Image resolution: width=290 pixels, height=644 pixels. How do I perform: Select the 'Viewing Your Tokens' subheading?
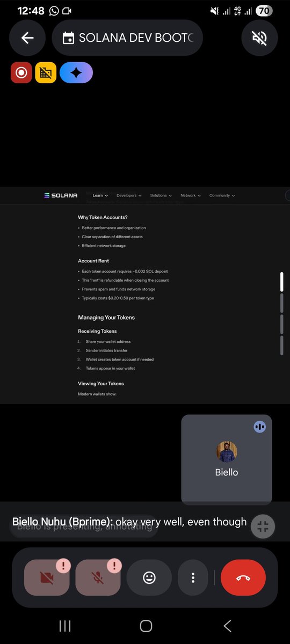(x=101, y=384)
